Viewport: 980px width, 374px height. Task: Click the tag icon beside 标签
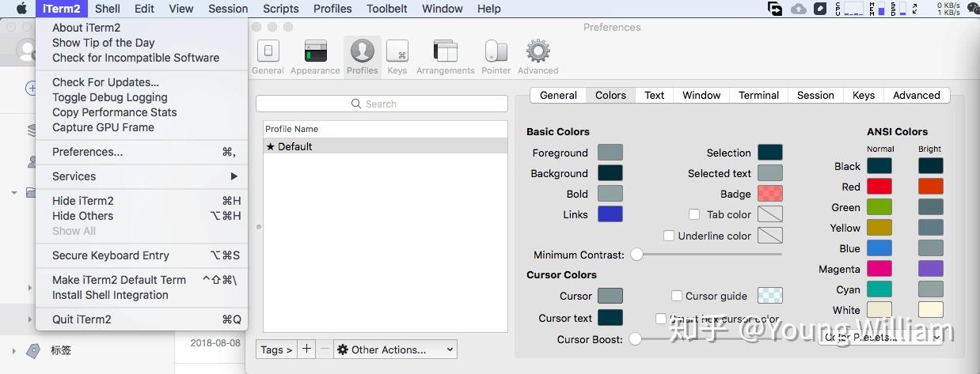pyautogui.click(x=33, y=350)
